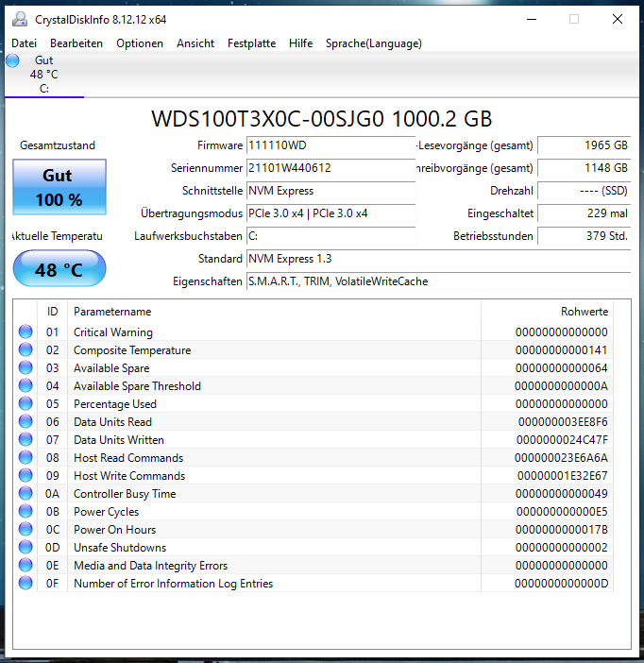Viewport: 644px width, 663px height.
Task: Click the drive title WDS100T3X0C-00SJG0 1000.2 GB
Action: [x=321, y=119]
